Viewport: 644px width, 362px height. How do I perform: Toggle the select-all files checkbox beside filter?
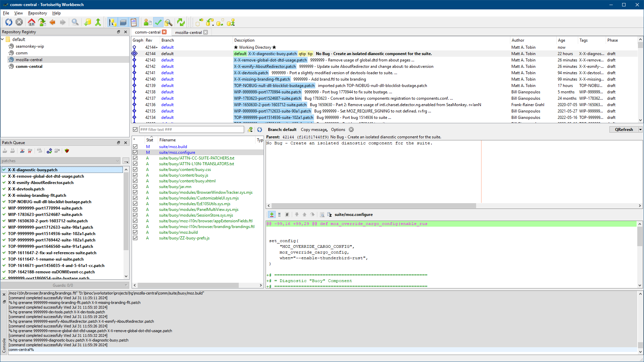click(135, 130)
